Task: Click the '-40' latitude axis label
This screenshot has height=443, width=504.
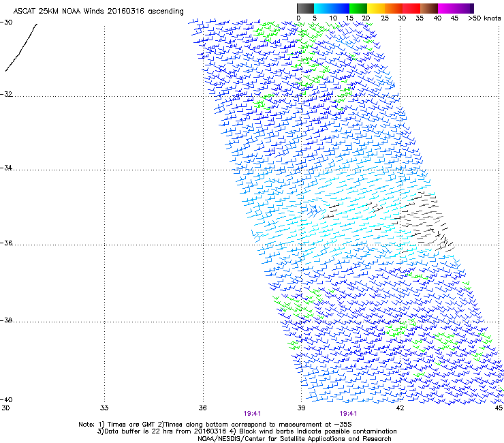Action: click(x=6, y=399)
